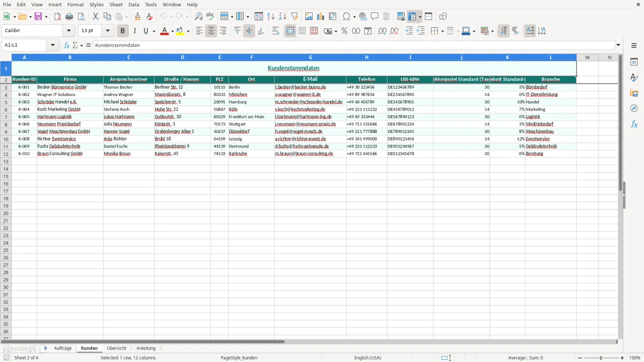Image resolution: width=644 pixels, height=362 pixels.
Task: Insert Hyperlink icon
Action: (363, 17)
